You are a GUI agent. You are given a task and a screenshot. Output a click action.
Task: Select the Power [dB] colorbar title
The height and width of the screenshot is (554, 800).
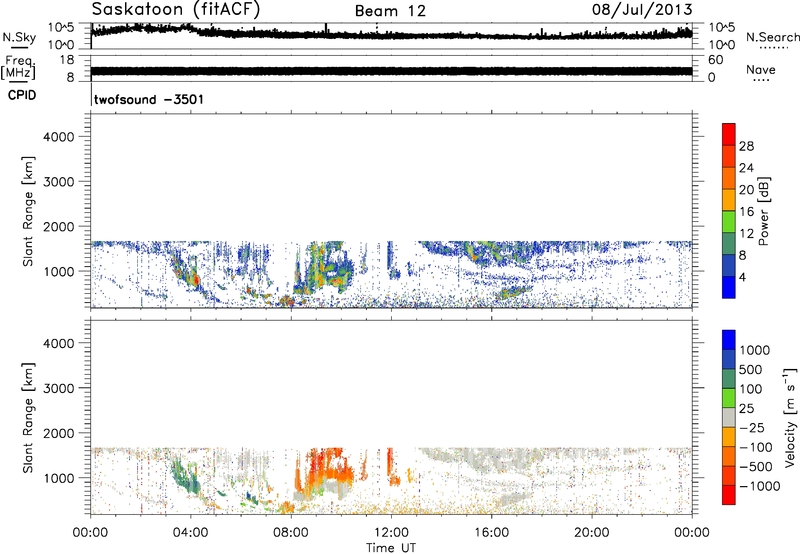coord(763,211)
